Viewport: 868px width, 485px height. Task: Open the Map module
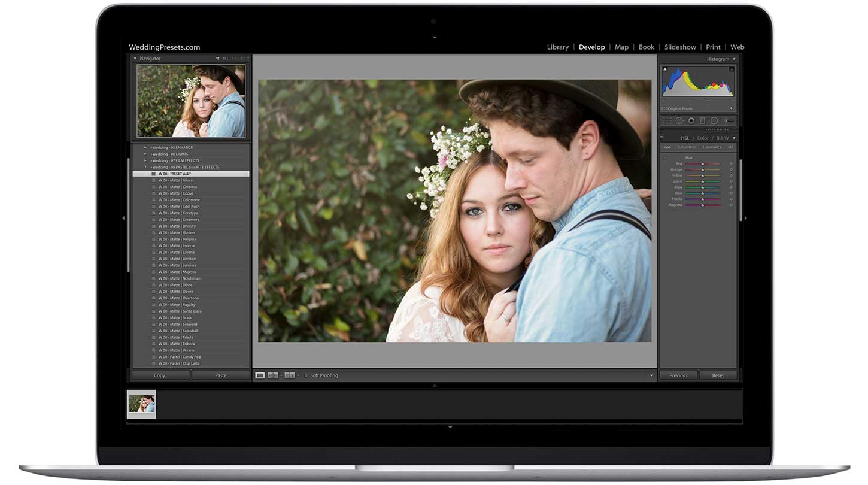(x=622, y=47)
